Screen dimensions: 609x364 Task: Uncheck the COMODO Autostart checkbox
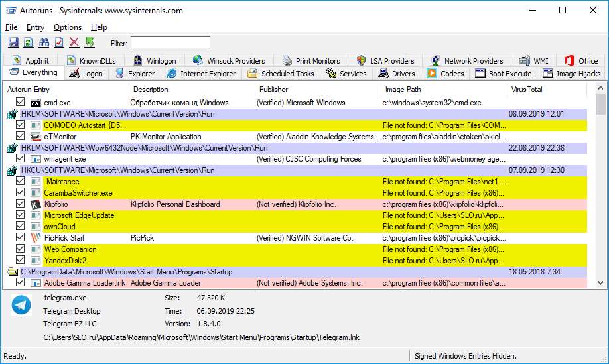tap(20, 125)
